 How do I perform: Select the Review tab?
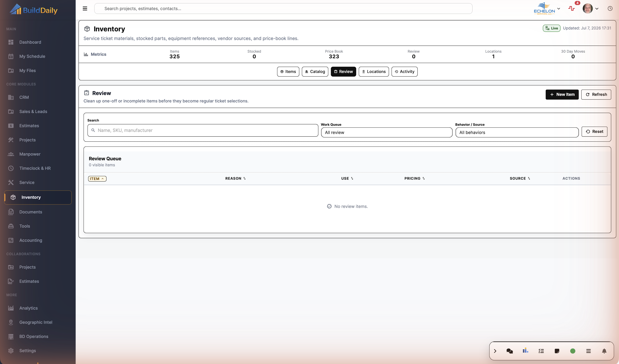(x=343, y=72)
